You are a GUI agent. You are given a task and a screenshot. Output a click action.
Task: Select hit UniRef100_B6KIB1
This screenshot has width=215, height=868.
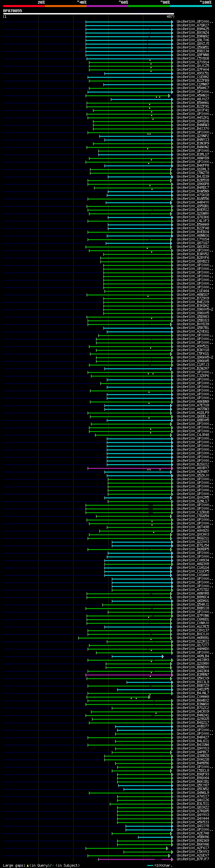click(193, 782)
